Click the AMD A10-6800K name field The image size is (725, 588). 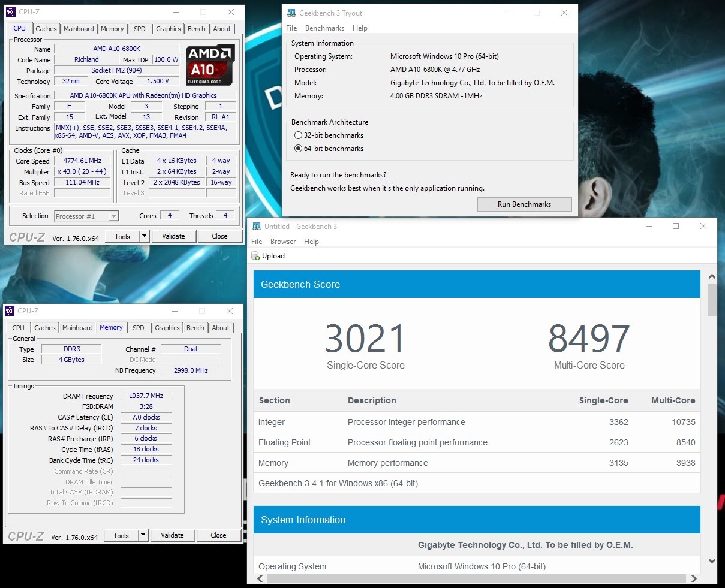[x=117, y=49]
